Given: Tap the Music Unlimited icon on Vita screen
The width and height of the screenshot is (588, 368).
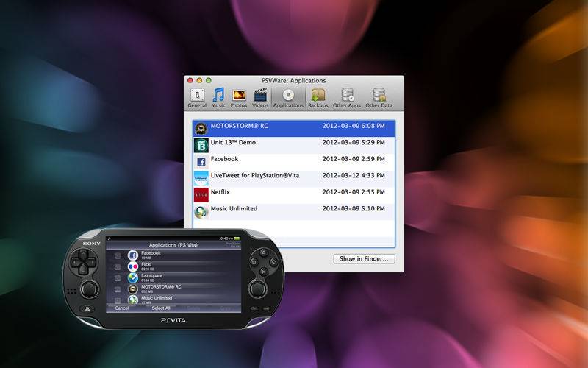Looking at the screenshot, I should (133, 300).
